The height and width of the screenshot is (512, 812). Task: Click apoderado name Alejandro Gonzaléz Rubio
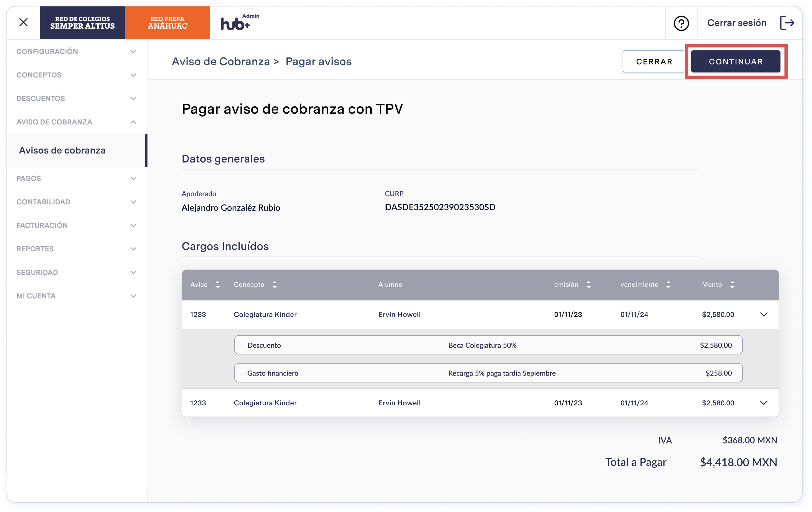(x=231, y=207)
